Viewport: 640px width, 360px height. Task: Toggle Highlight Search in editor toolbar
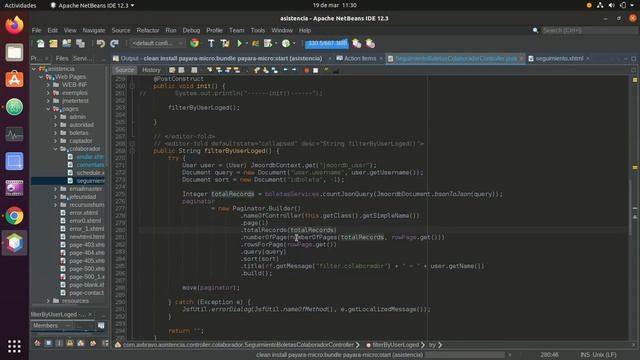tap(237, 70)
